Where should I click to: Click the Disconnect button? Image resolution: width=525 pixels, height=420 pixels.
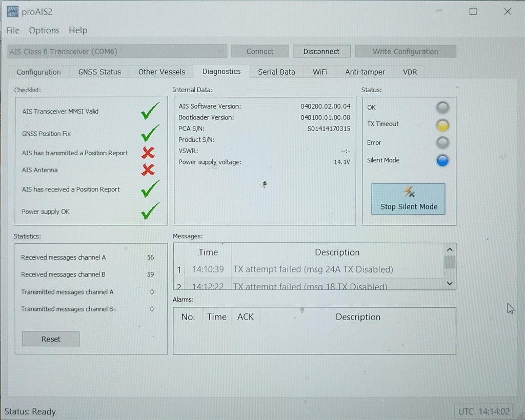(321, 52)
